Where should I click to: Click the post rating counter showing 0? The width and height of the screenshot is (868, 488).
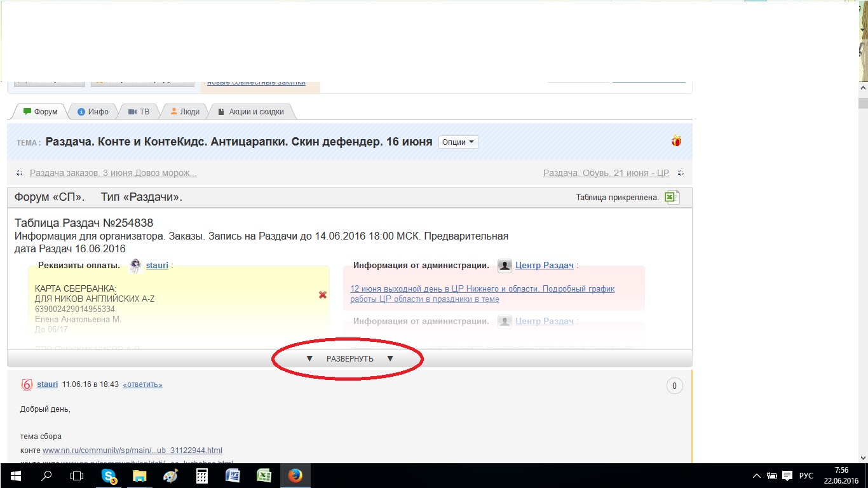click(x=674, y=386)
